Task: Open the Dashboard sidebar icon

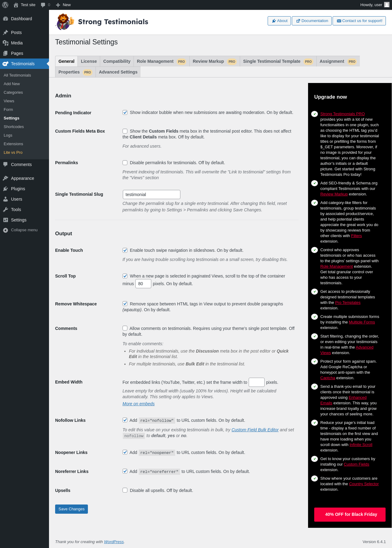Action: tap(6, 19)
